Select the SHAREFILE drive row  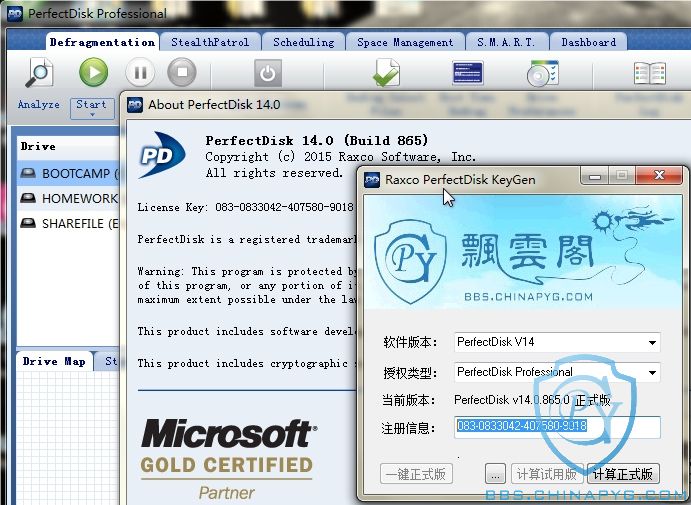tap(68, 223)
